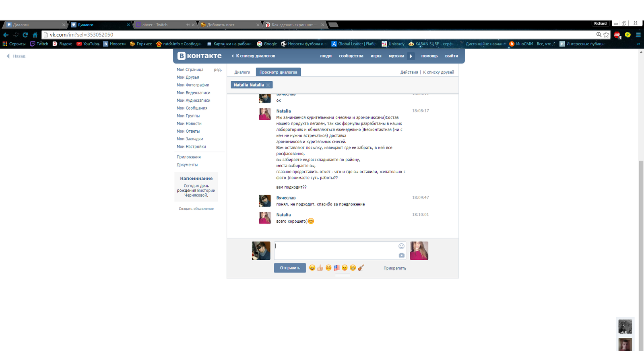Insert the guitar emoji
This screenshot has width=644, height=351.
click(x=361, y=268)
